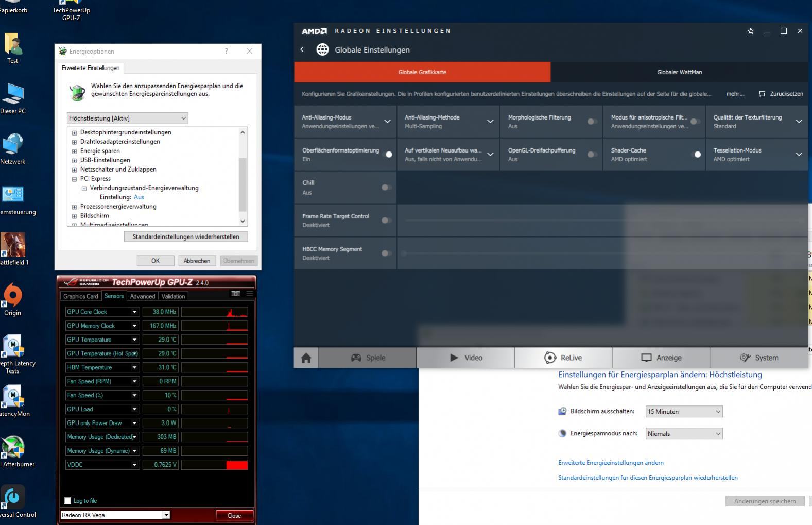Viewport: 812px width, 525px height.
Task: Open Qualität der Texturfilterung dropdown
Action: [799, 122]
